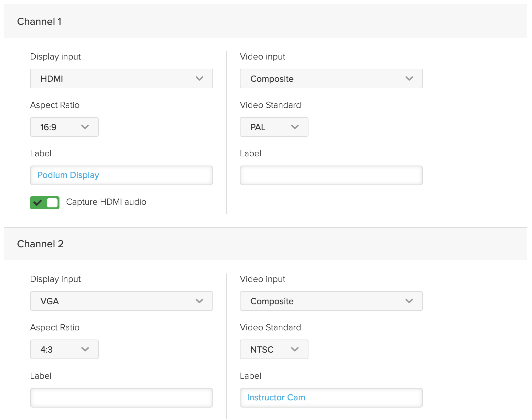Click the chevron on 4:3 Aspect Ratio
The height and width of the screenshot is (420, 532).
click(x=85, y=349)
